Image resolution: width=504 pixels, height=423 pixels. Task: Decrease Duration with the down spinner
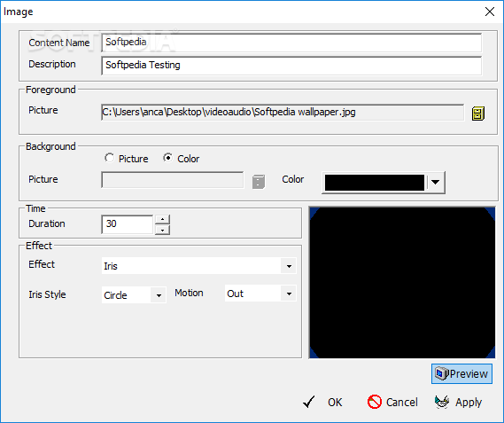pyautogui.click(x=163, y=230)
